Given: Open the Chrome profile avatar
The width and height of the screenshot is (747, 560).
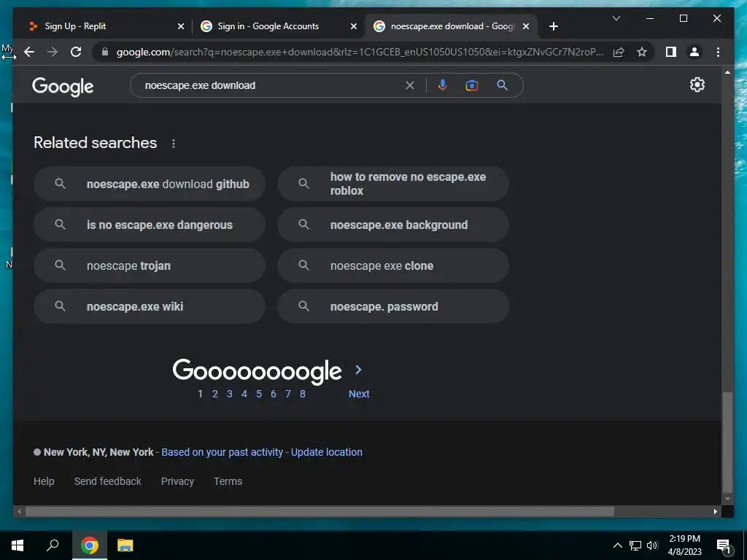Looking at the screenshot, I should click(x=694, y=52).
